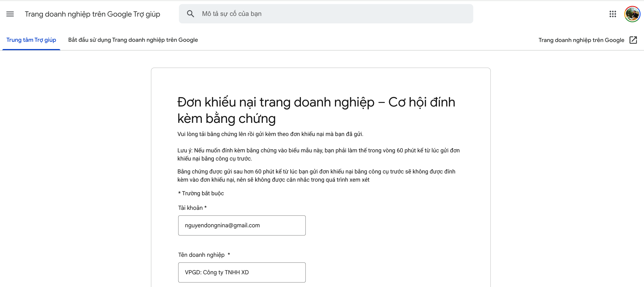Open the 'Trang doanh nghiệp trên Google' link on the right
Image resolution: width=644 pixels, height=287 pixels.
click(x=581, y=40)
